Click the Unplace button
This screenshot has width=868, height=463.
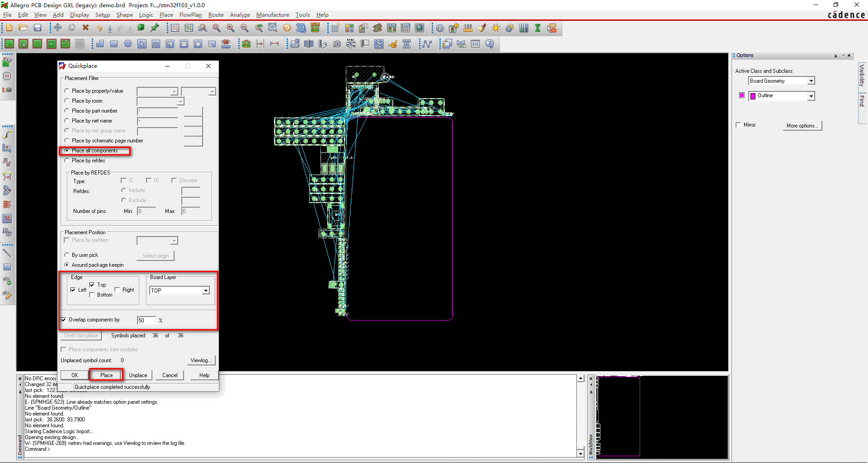[138, 375]
